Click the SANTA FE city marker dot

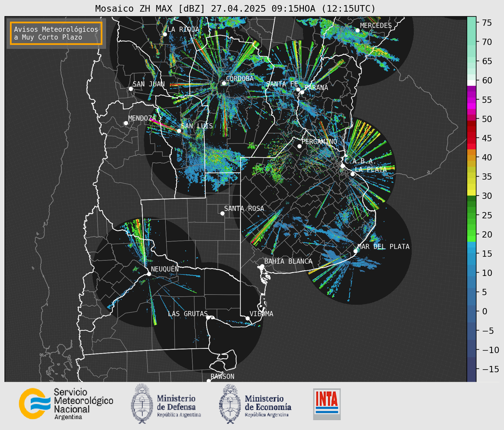tap(298, 89)
